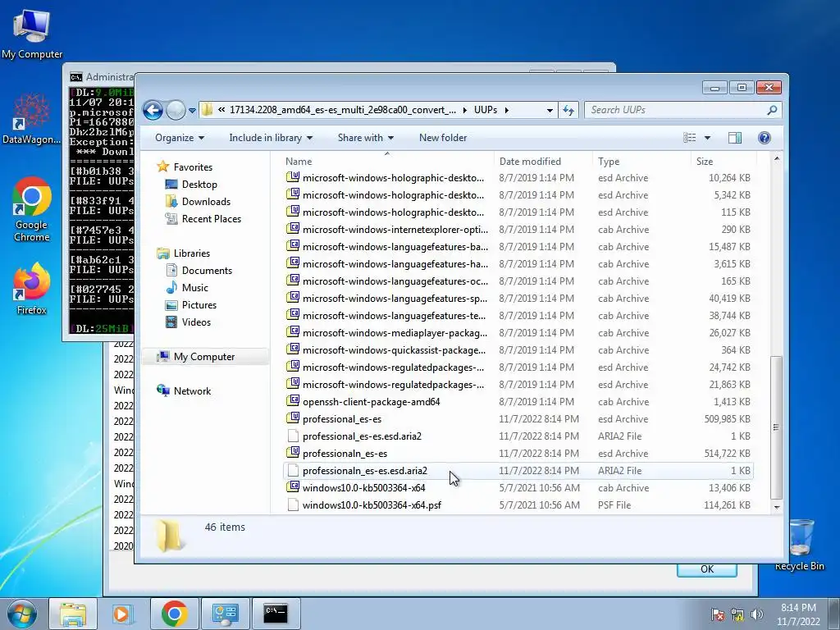Open the Organize menu
Image resolution: width=840 pixels, height=630 pixels.
click(180, 138)
